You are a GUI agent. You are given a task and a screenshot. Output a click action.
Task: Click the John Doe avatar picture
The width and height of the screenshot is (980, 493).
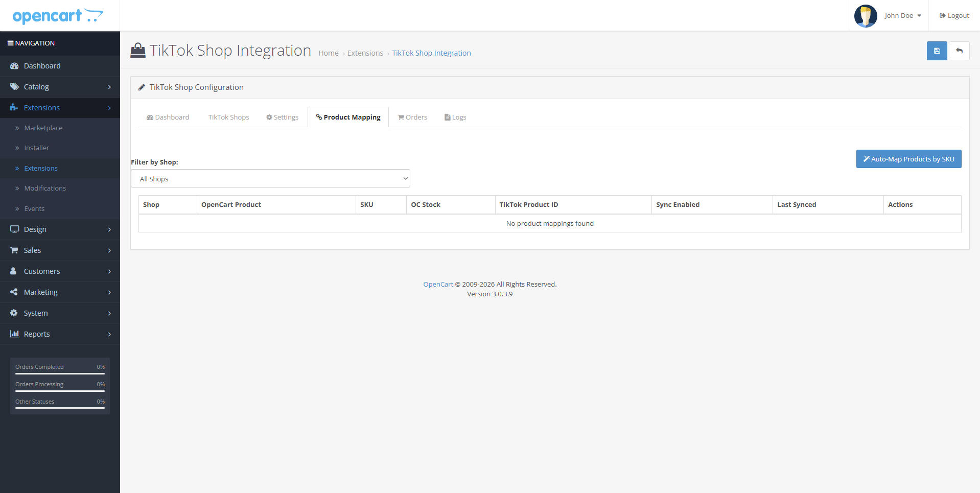(866, 16)
